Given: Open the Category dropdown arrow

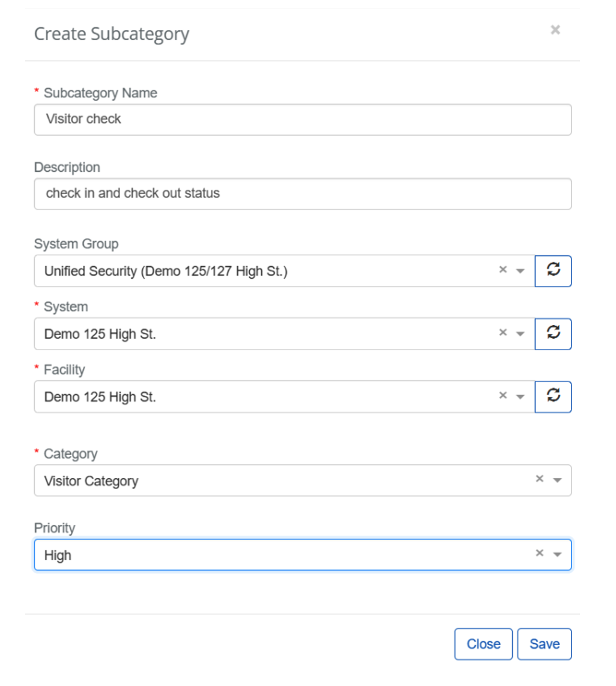Looking at the screenshot, I should [x=557, y=481].
